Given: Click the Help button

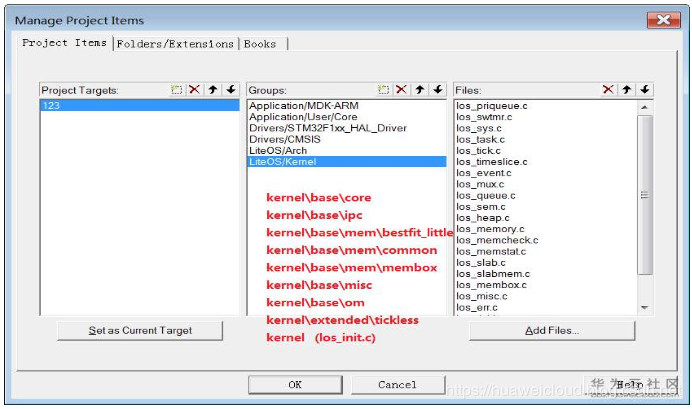Looking at the screenshot, I should tap(630, 385).
